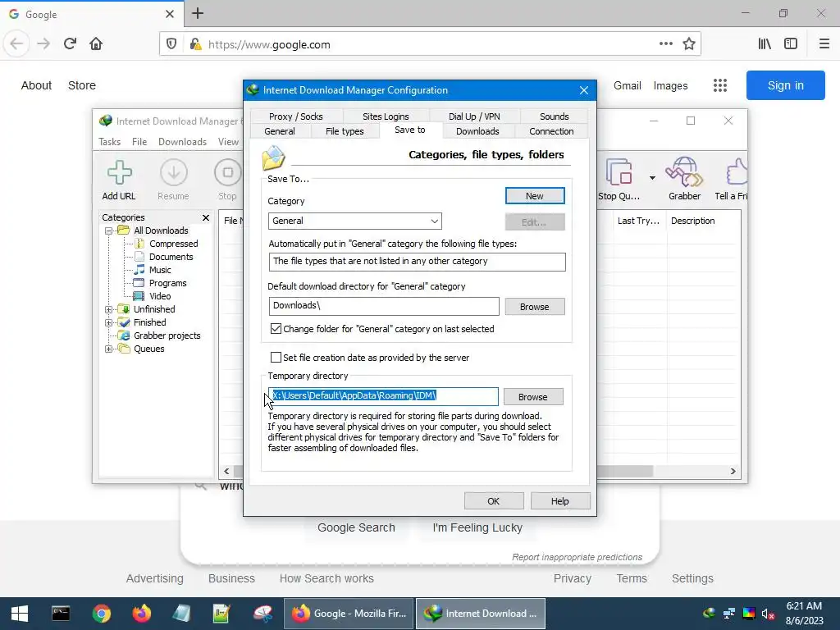Click the Stop Queue icon in IDM toolbar
Image resolution: width=840 pixels, height=630 pixels.
pos(619,180)
